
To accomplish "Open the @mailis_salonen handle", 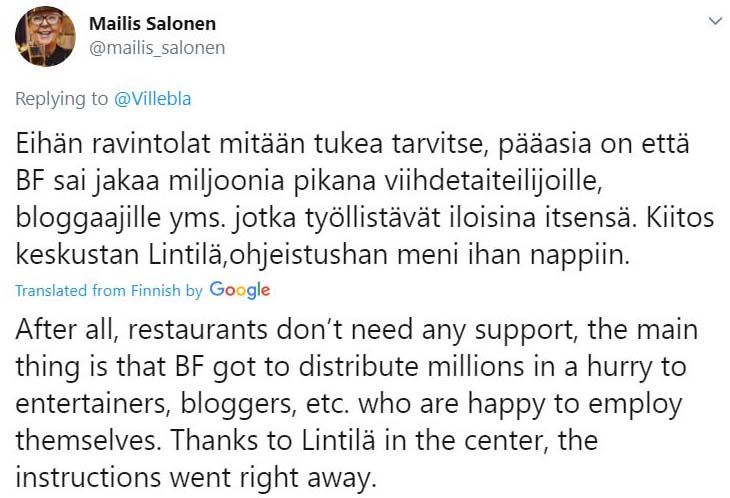I will 157,48.
